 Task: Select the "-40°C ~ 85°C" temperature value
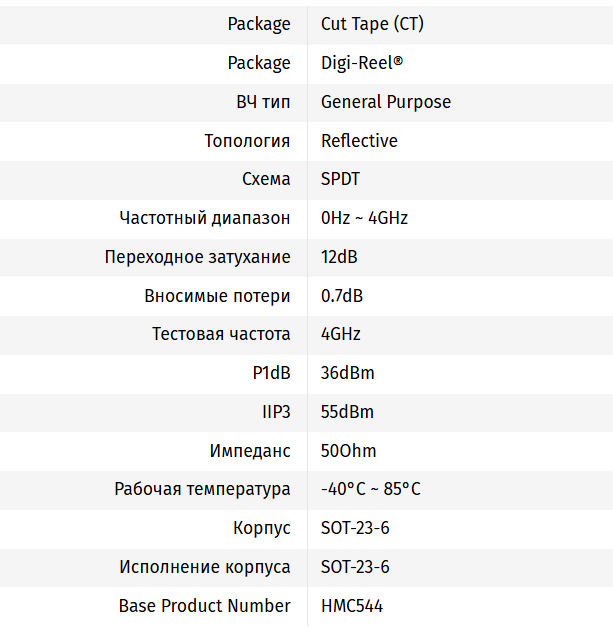pos(370,489)
